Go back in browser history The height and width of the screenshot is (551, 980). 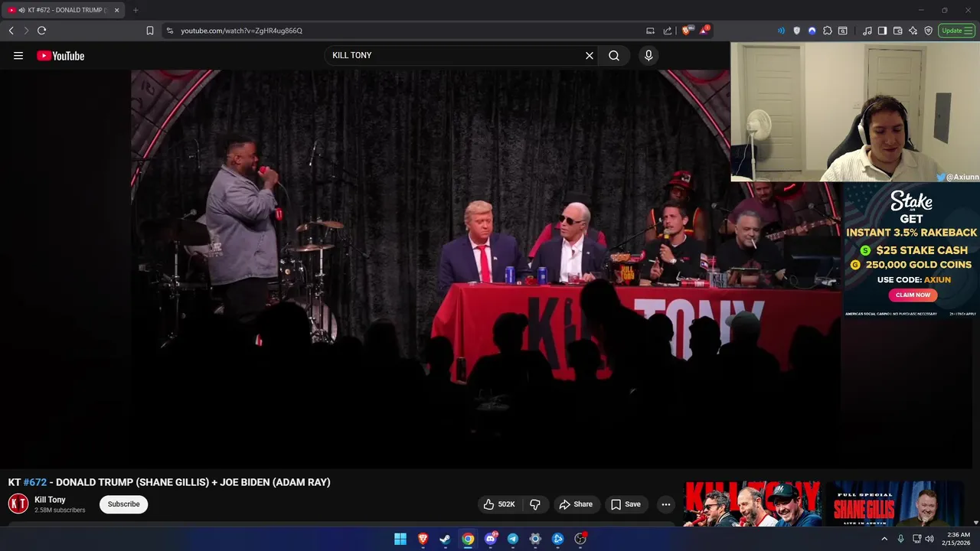[11, 31]
